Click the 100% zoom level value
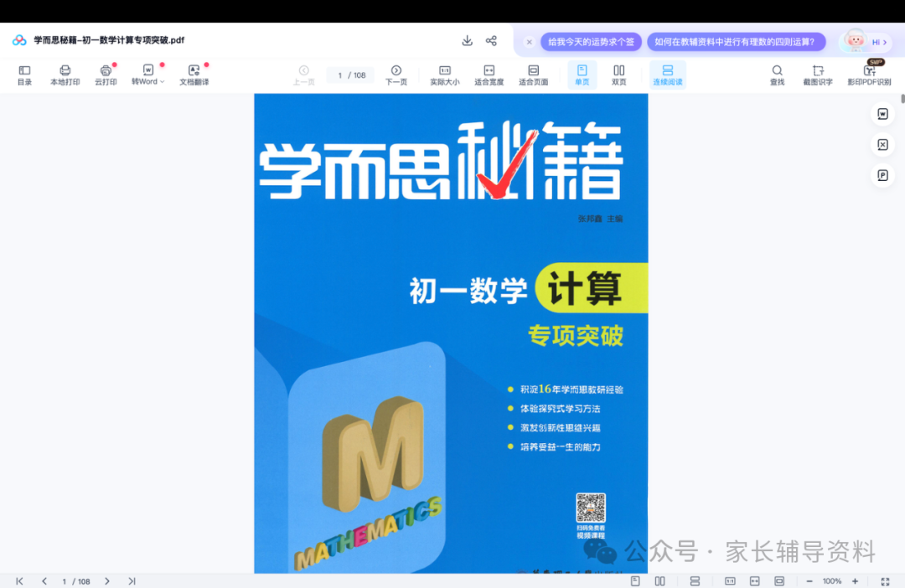The image size is (905, 588). 832,581
